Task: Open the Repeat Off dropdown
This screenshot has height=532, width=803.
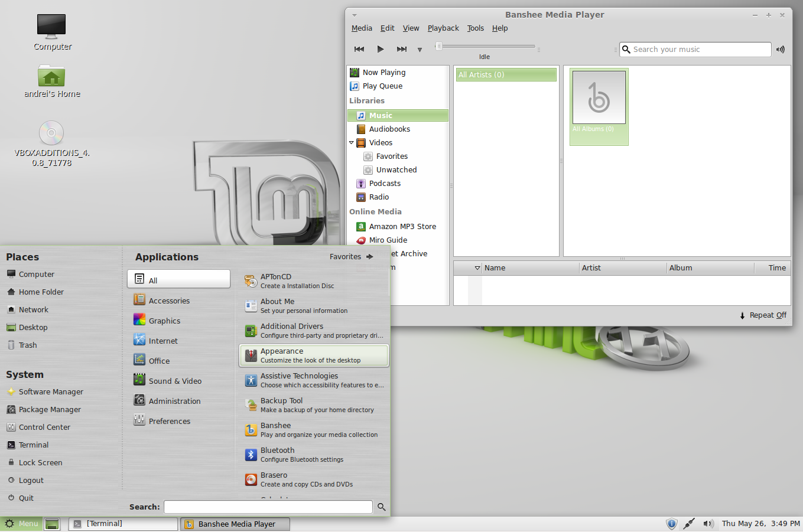Action: pyautogui.click(x=763, y=315)
